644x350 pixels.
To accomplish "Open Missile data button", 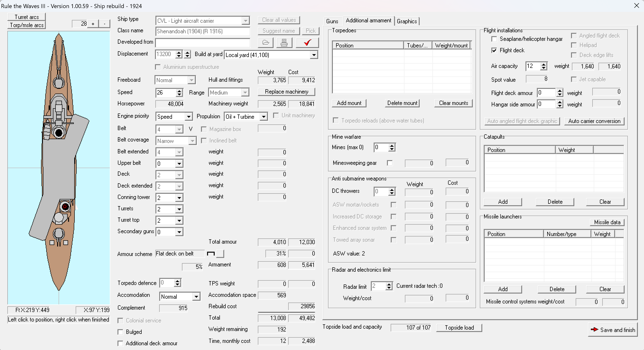I will 607,222.
